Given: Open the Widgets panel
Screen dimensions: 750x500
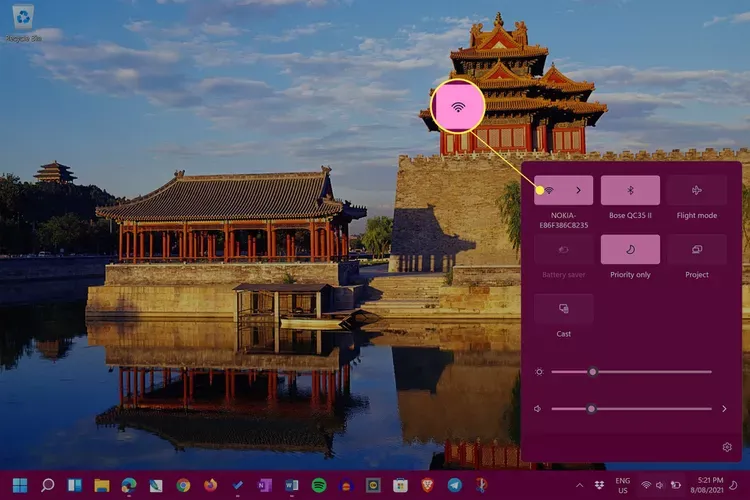Looking at the screenshot, I should click(x=75, y=485).
